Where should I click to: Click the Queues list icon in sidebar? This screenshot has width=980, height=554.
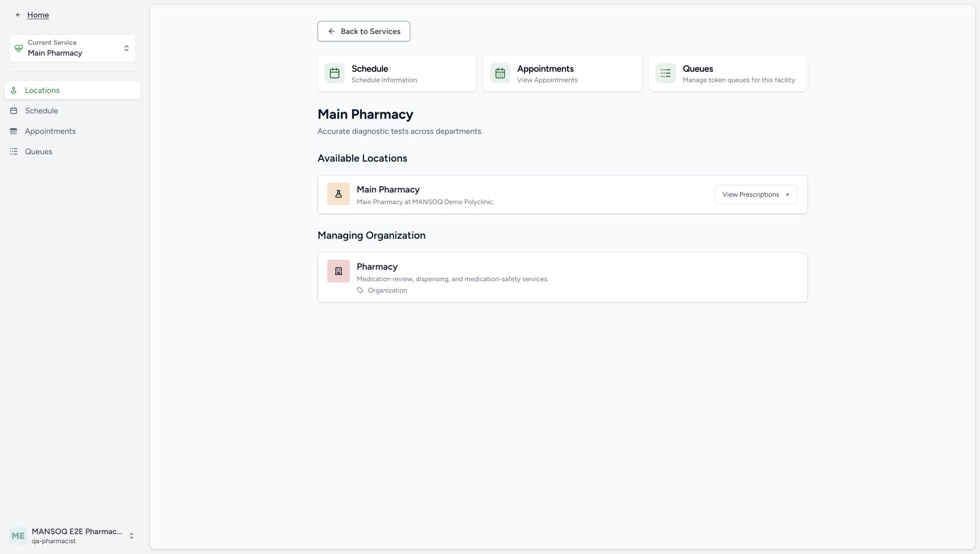14,151
